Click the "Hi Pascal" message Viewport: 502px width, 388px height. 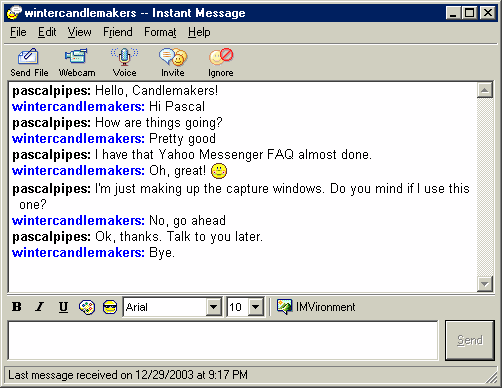[x=108, y=107]
